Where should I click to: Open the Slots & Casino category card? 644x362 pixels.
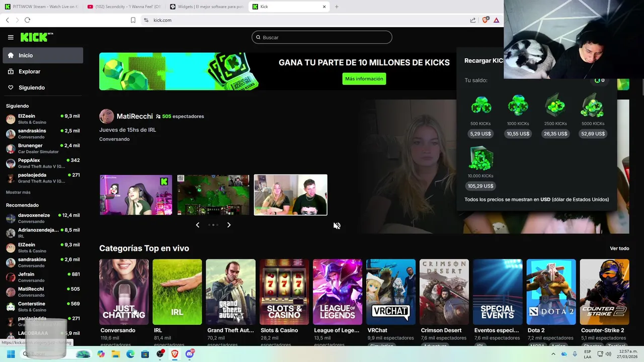pyautogui.click(x=284, y=292)
